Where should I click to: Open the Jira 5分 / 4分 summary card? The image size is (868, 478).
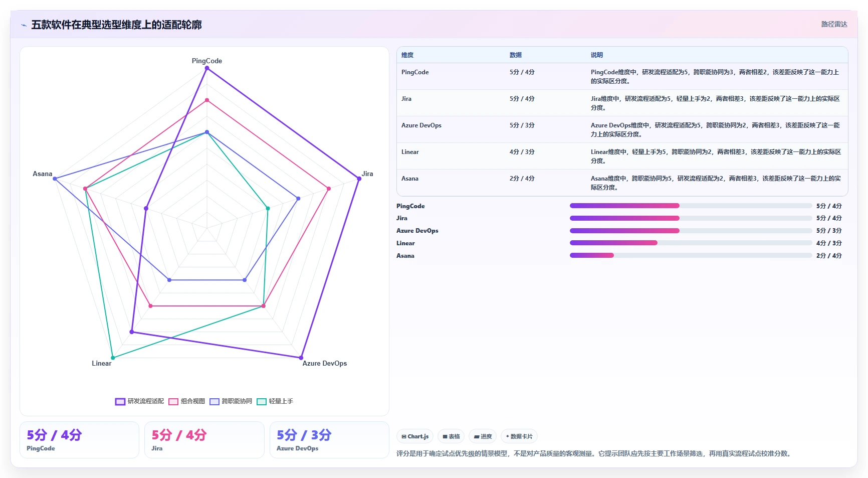204,440
